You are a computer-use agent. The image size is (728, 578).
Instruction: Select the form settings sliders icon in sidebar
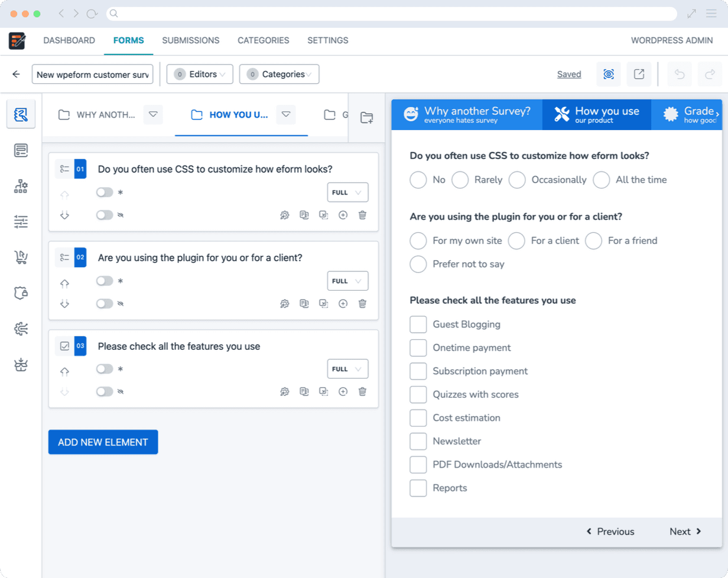point(21,221)
